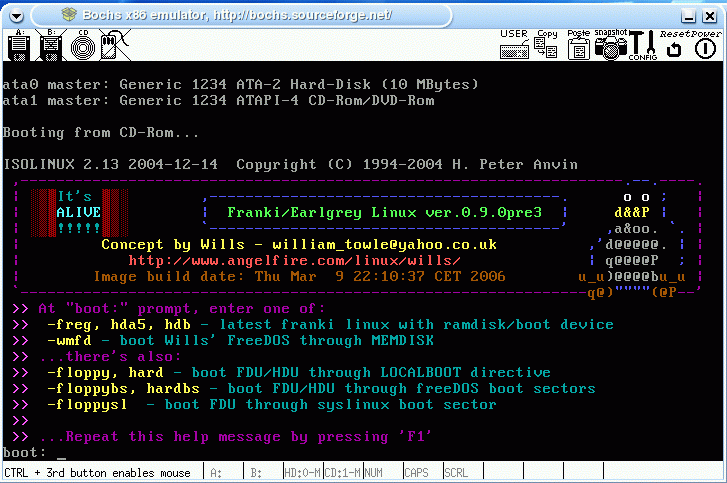The image size is (727, 483).
Task: Open the USER keyboard shortcut button
Action: (514, 44)
